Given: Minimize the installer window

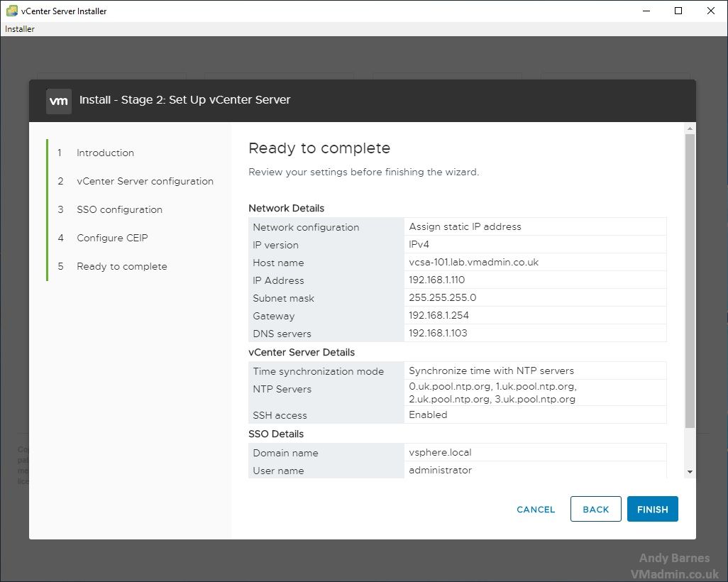Looking at the screenshot, I should point(646,11).
